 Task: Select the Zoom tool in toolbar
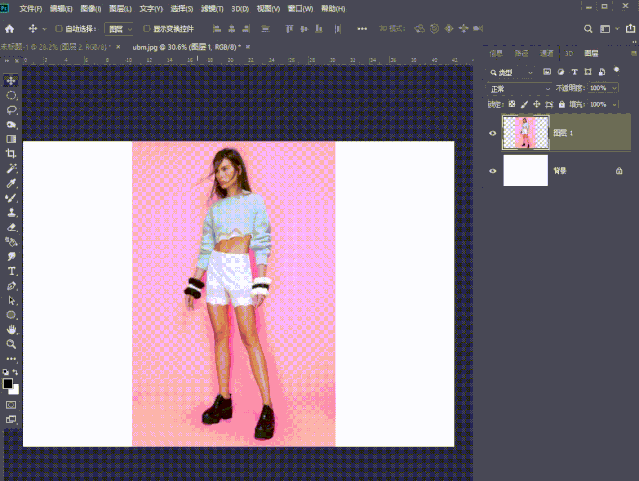(11, 343)
